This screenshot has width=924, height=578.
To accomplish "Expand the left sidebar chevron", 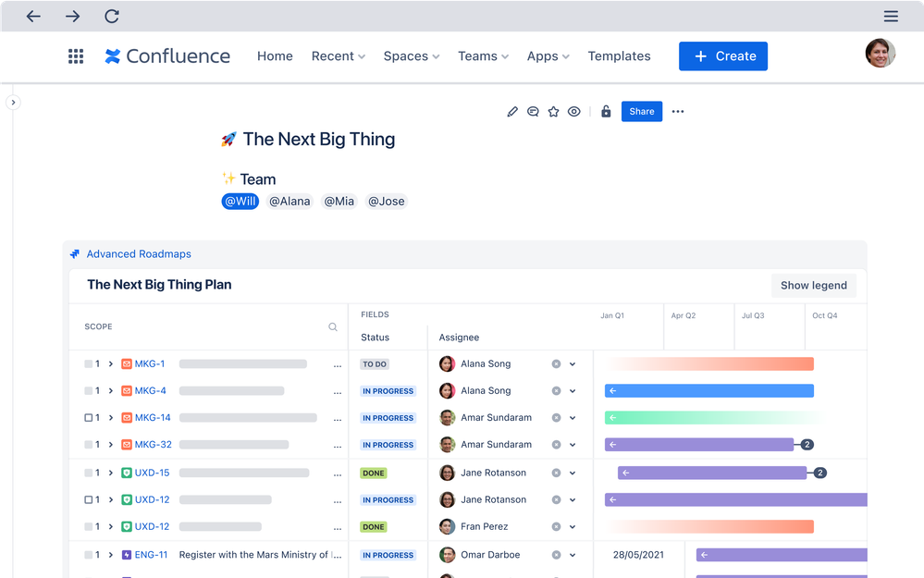I will click(13, 103).
